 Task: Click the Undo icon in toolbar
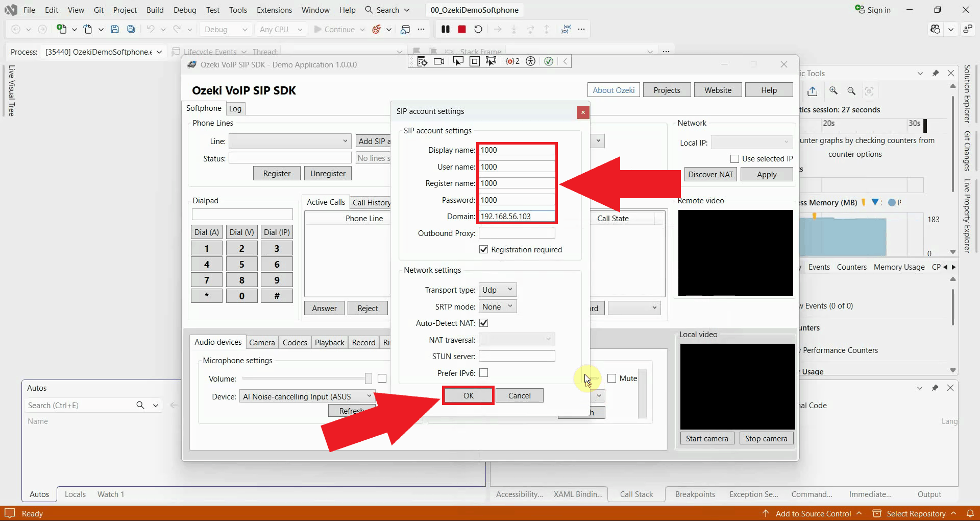[x=151, y=29]
